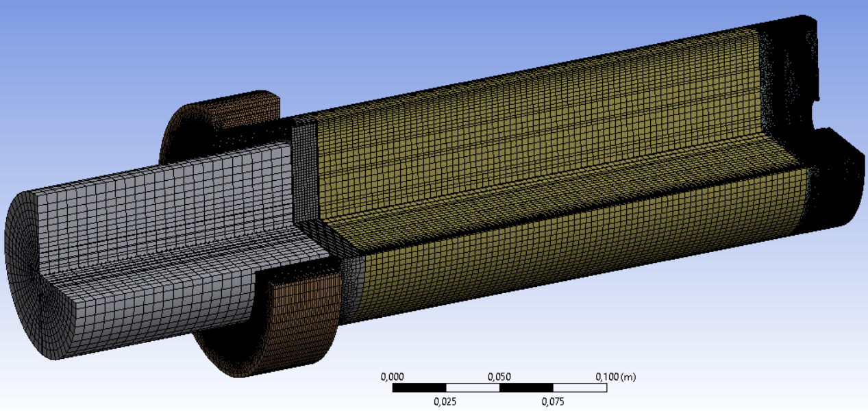Image resolution: width=868 pixels, height=411 pixels.
Task: Click the 0,000 scale bar label
Action: [391, 377]
